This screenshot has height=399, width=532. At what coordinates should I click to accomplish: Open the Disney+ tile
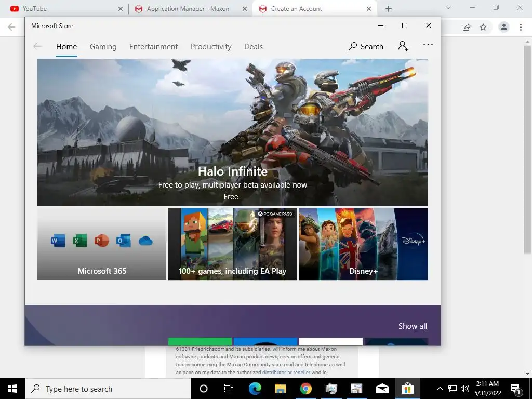364,244
